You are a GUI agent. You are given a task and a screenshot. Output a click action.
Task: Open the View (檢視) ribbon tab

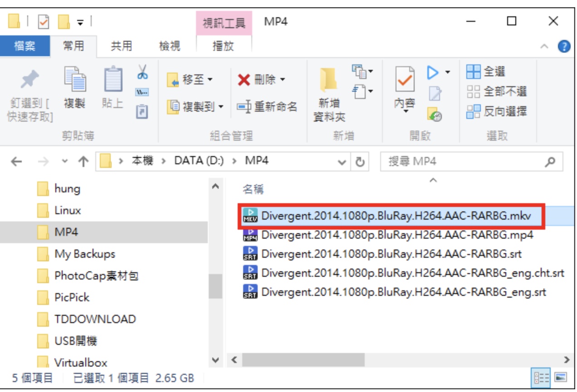170,46
